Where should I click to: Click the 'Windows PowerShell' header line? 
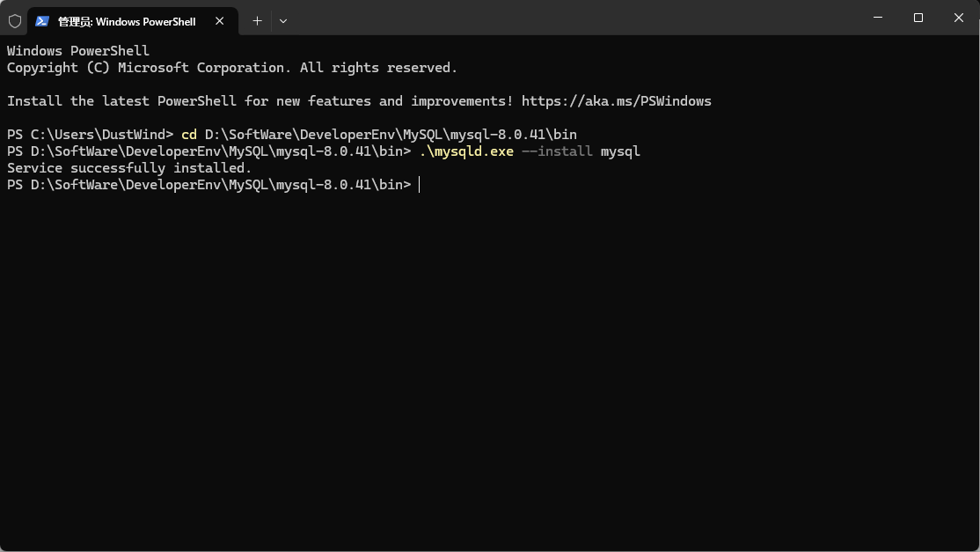[x=78, y=51]
